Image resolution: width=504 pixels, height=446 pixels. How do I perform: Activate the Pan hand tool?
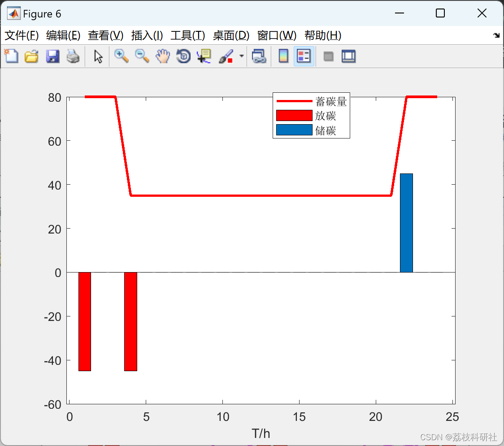click(x=163, y=56)
